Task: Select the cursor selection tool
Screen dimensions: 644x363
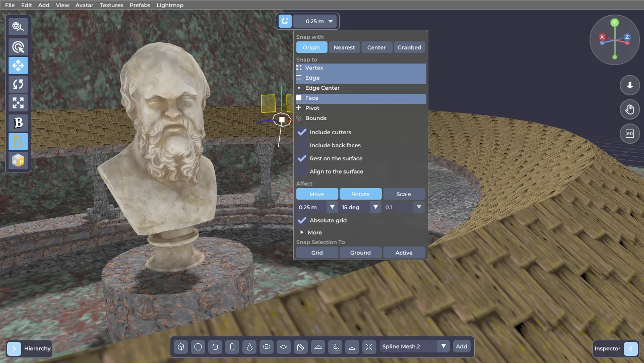Action: point(18,47)
